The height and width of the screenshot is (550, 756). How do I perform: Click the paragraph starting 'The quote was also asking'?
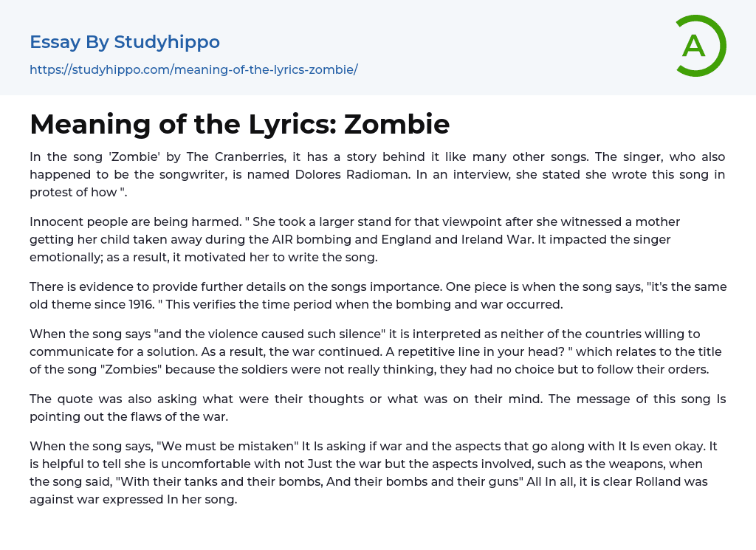click(377, 408)
